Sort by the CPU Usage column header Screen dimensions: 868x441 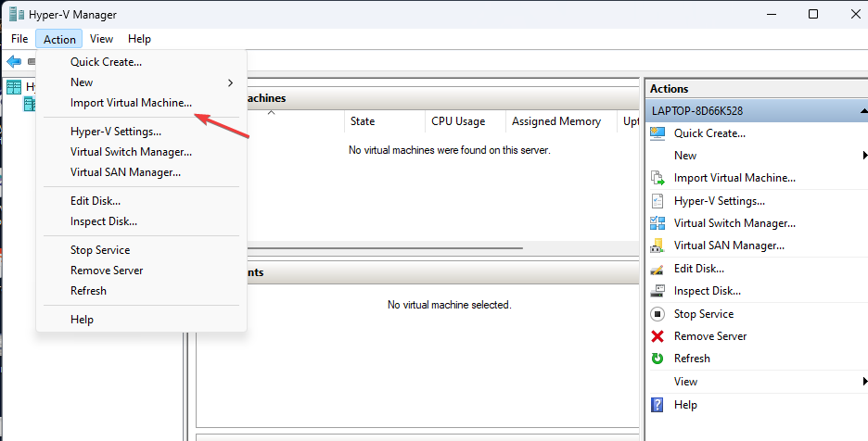(465, 121)
